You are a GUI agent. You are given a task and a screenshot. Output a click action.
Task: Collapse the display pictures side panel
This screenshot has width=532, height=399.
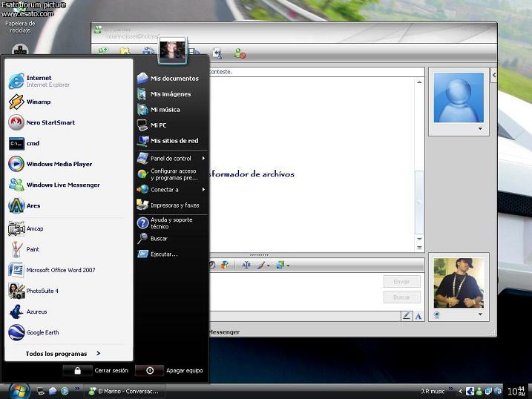494,75
